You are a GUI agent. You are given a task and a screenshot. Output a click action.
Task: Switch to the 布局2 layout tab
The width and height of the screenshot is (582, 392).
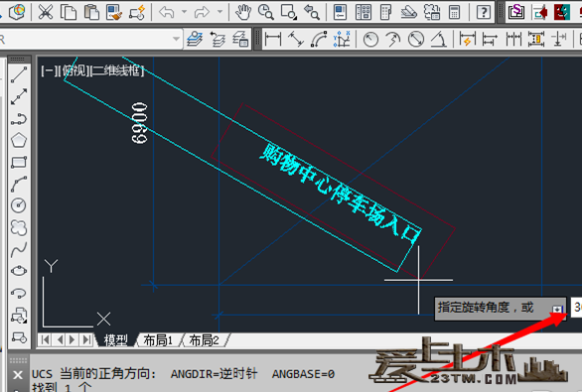(x=205, y=340)
